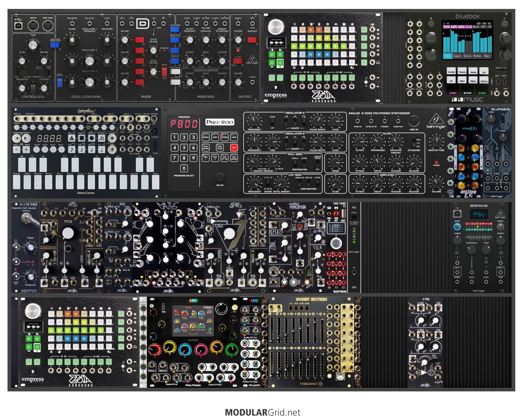Click the Next button on MetaModule screen

point(208,307)
